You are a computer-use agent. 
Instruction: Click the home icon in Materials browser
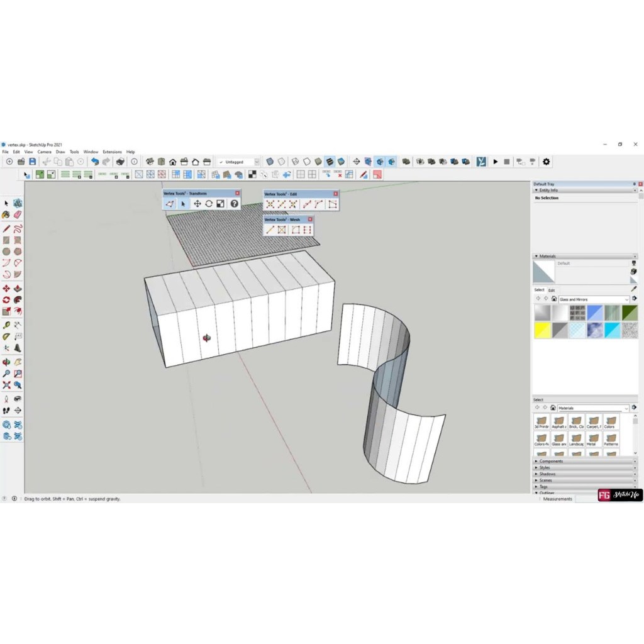pos(553,299)
